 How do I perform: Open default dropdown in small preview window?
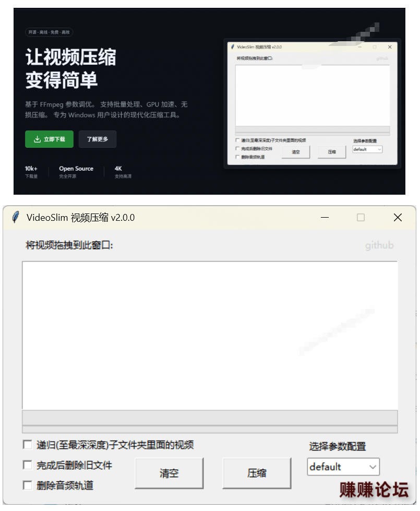(367, 149)
